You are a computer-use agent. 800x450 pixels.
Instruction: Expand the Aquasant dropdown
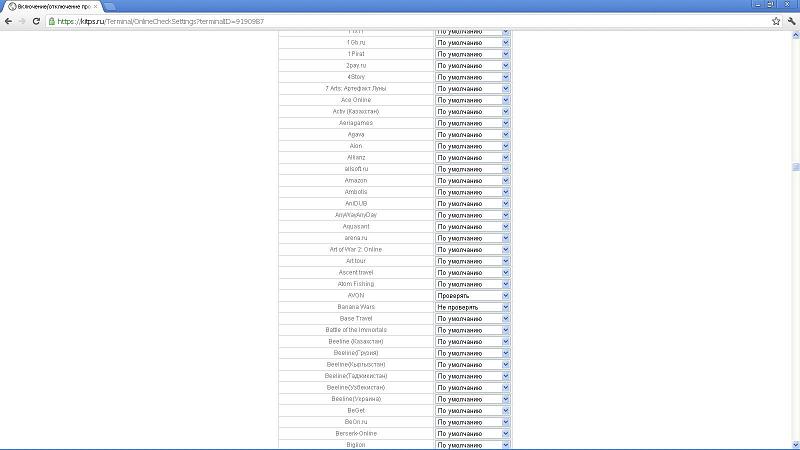point(472,227)
